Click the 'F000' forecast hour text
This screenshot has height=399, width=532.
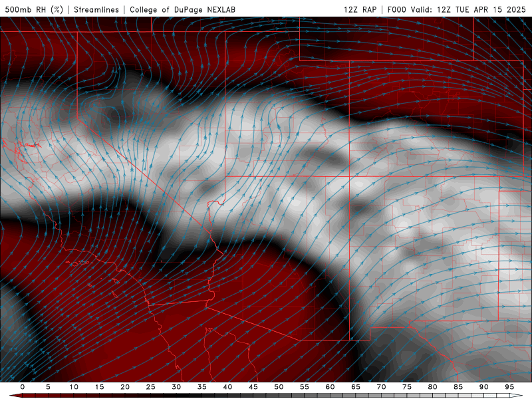(x=396, y=9)
